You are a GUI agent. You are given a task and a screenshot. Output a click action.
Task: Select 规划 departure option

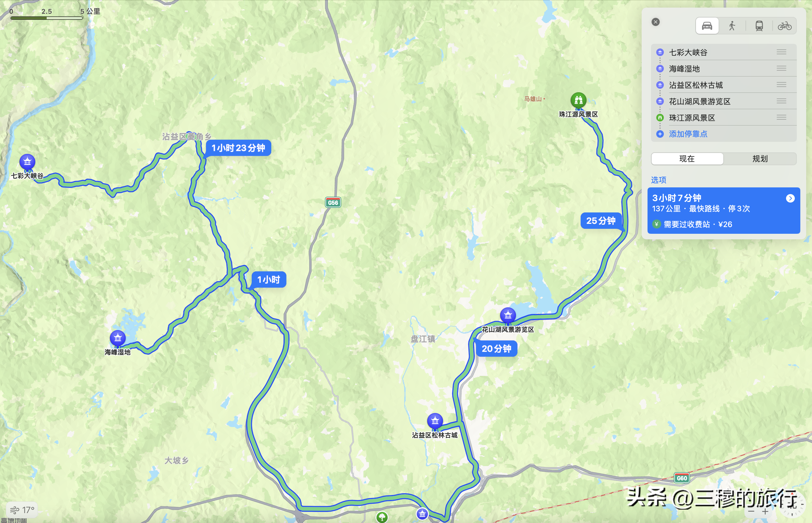(760, 158)
